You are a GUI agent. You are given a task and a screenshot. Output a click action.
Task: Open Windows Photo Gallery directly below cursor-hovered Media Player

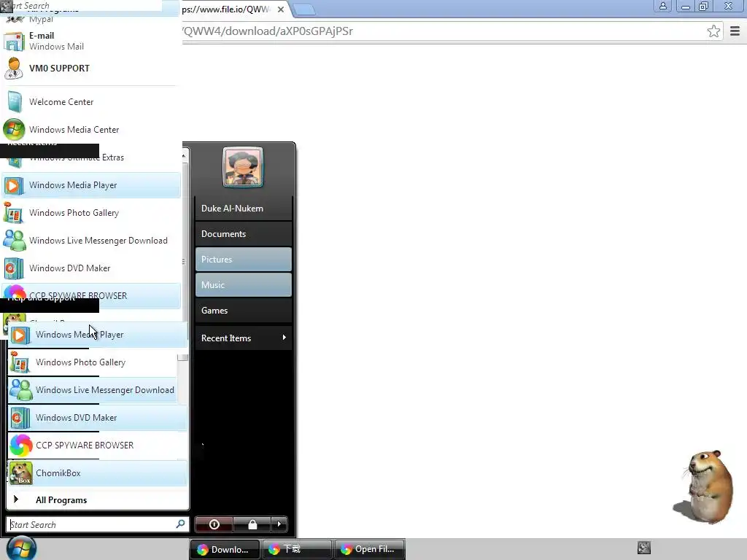point(93,362)
